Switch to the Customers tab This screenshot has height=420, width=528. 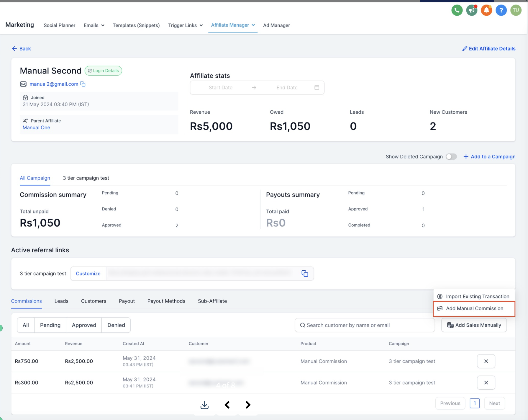[94, 301]
